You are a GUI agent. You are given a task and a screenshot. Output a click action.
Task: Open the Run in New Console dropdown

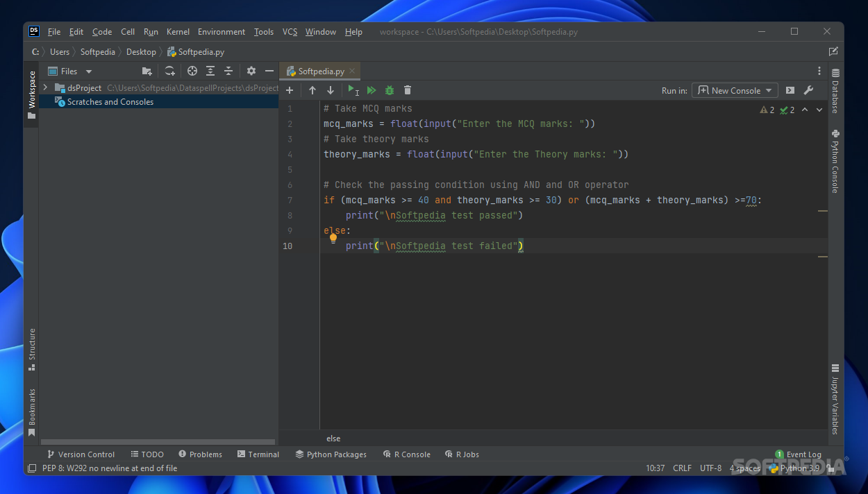point(735,90)
